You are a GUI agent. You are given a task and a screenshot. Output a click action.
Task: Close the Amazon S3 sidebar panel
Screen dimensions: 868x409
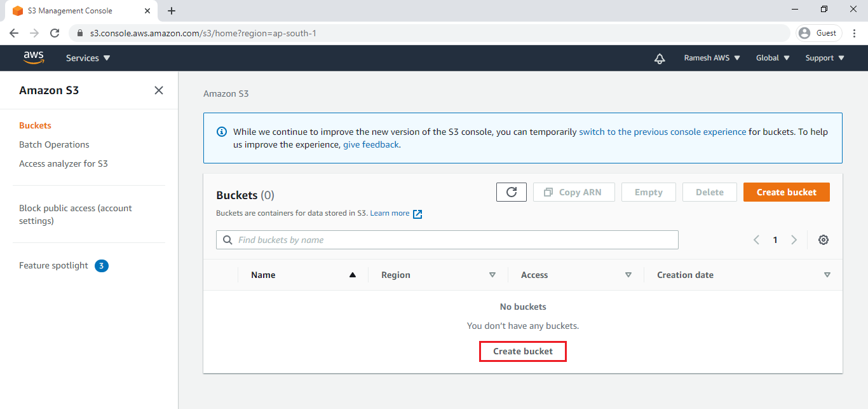click(x=159, y=90)
